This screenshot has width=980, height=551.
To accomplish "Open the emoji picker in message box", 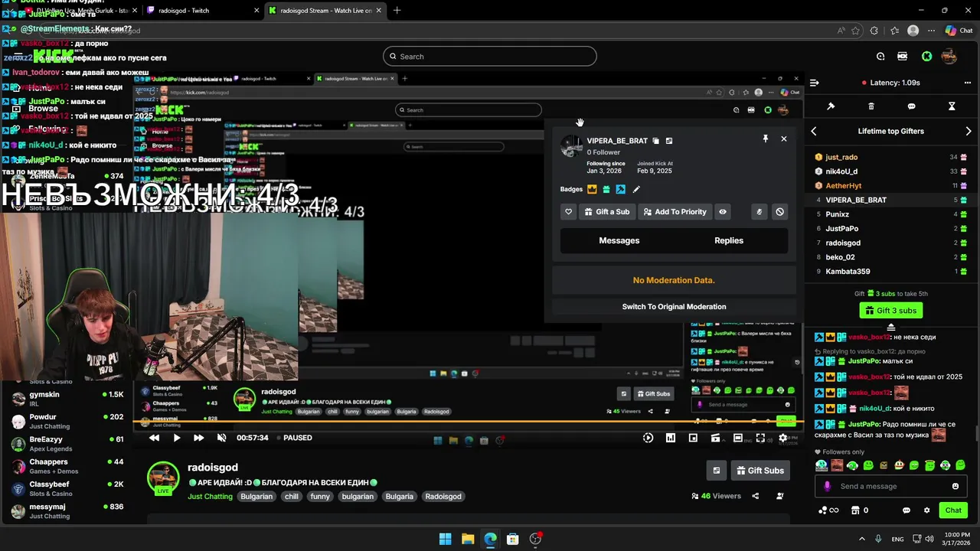I will (955, 486).
